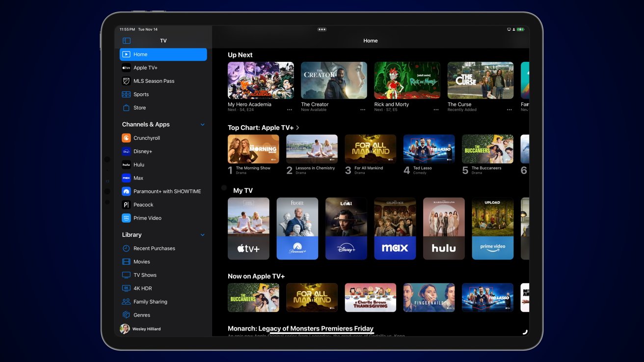644x362 pixels.
Task: Expand the full Top Chart: Apple TV+ list
Action: (298, 127)
